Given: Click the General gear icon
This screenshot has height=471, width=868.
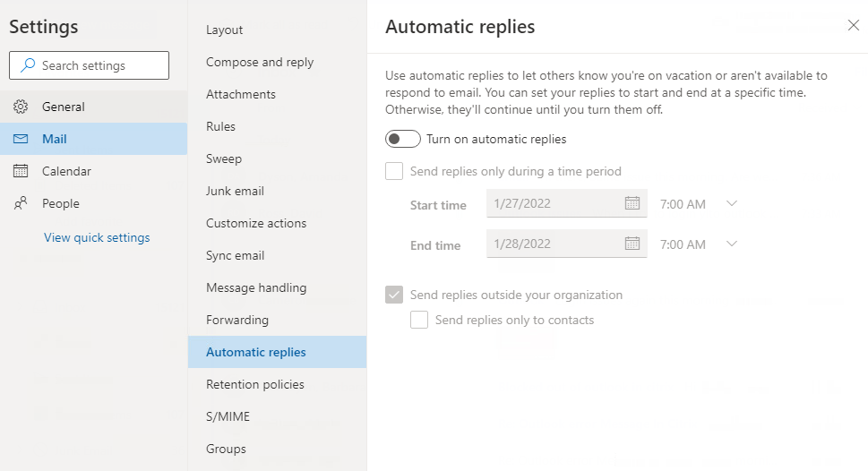Looking at the screenshot, I should [x=21, y=107].
